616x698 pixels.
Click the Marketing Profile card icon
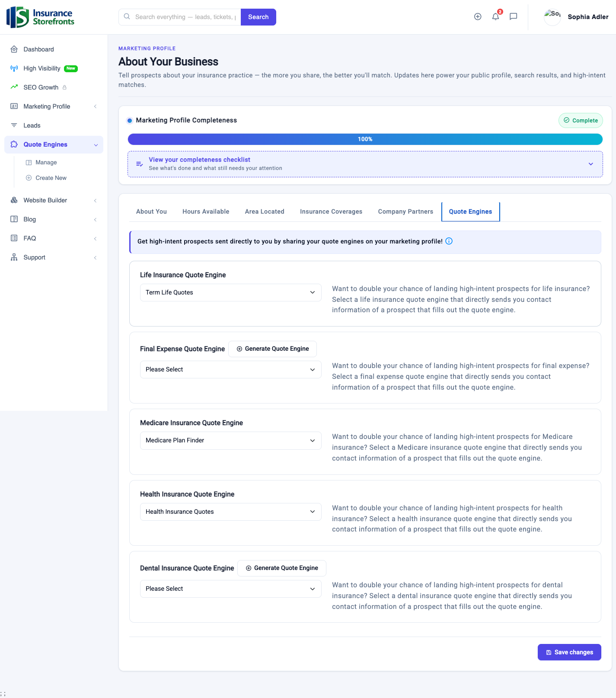[14, 106]
